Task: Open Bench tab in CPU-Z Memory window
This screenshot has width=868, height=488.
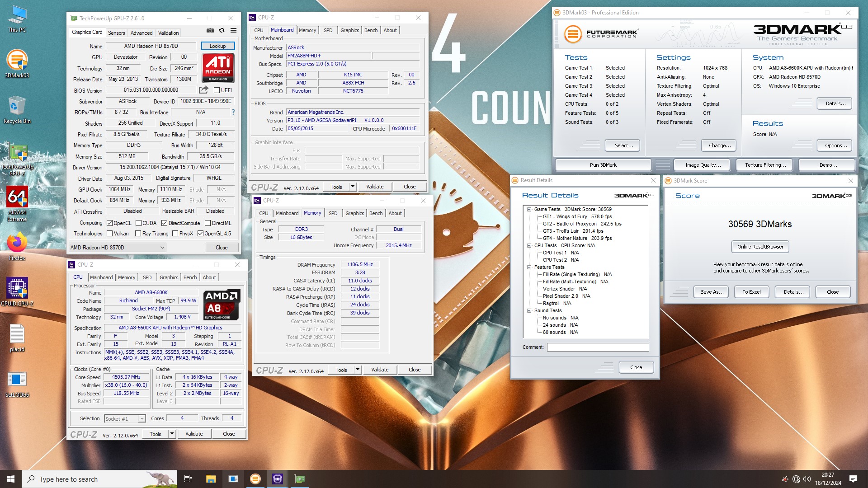Action: pyautogui.click(x=376, y=213)
